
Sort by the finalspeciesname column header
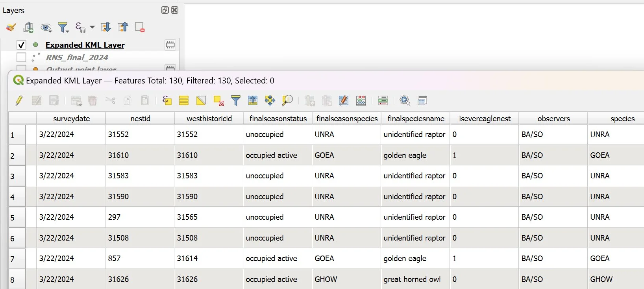[x=416, y=119]
